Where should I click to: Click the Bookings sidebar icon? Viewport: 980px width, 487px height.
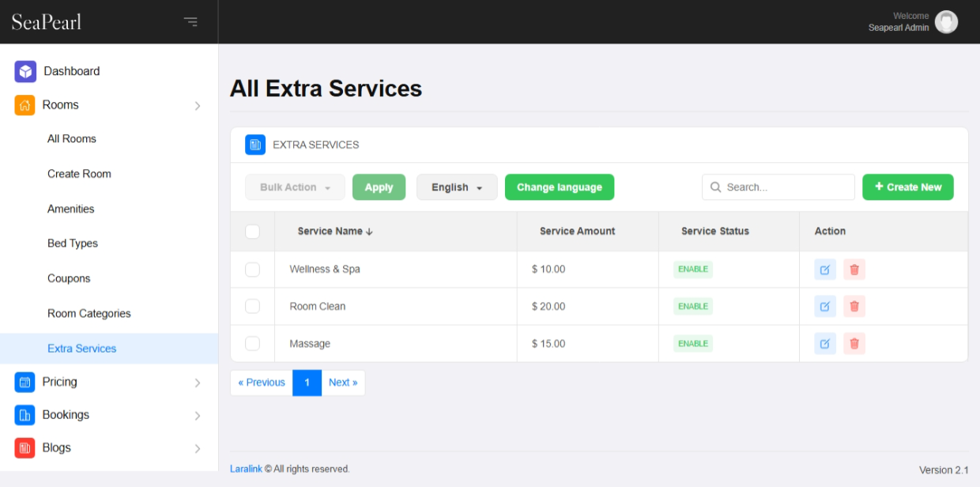[25, 415]
